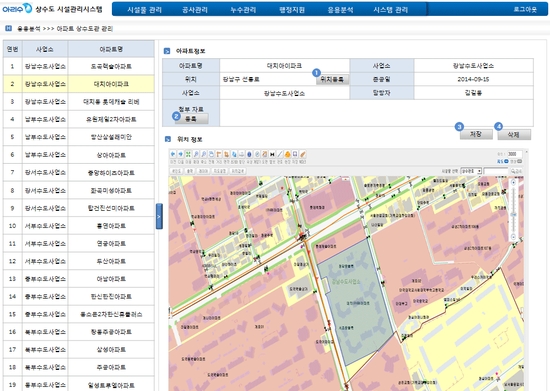Select the orange flag distance measure tool
The width and height of the screenshot is (550, 391).
(219, 154)
